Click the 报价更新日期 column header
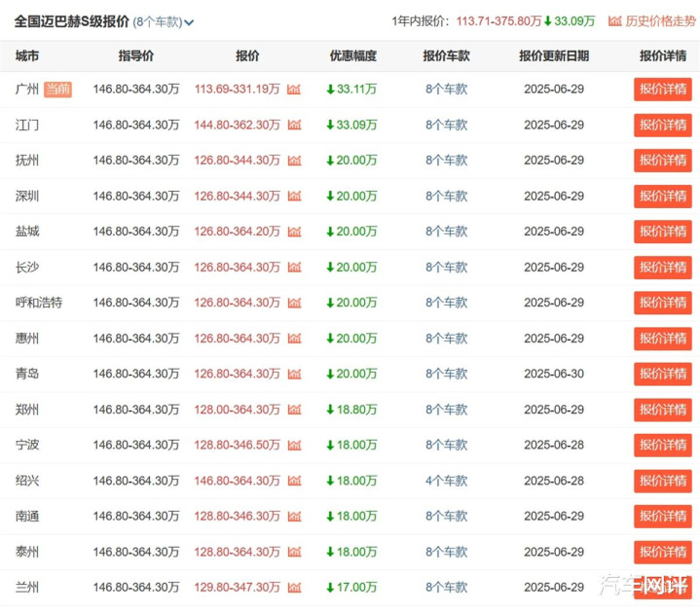The height and width of the screenshot is (610, 700). coord(554,55)
